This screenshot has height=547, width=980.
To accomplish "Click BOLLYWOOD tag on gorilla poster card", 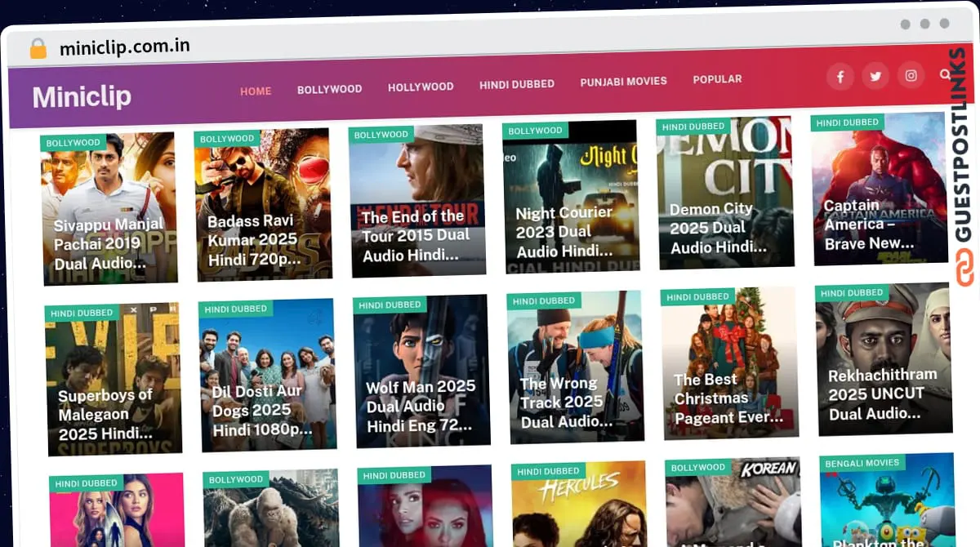I will click(236, 479).
